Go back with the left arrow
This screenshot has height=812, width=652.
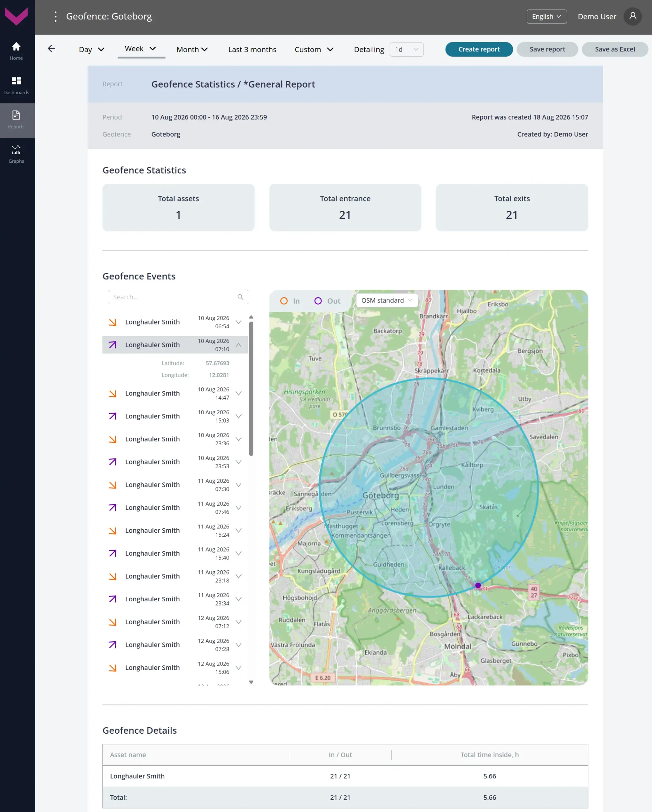(52, 49)
